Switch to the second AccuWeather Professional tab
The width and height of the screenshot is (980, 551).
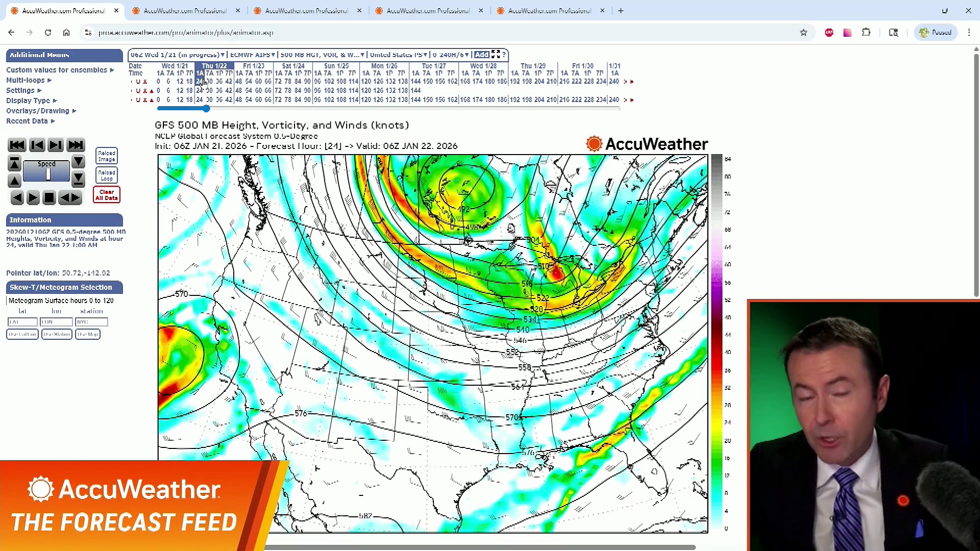pos(186,10)
